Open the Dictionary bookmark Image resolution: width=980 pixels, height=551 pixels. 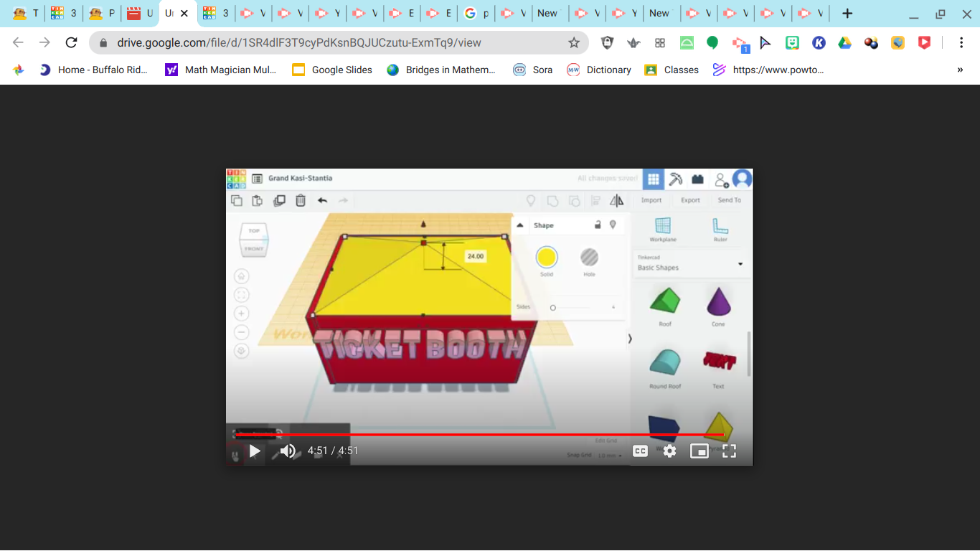pyautogui.click(x=599, y=70)
